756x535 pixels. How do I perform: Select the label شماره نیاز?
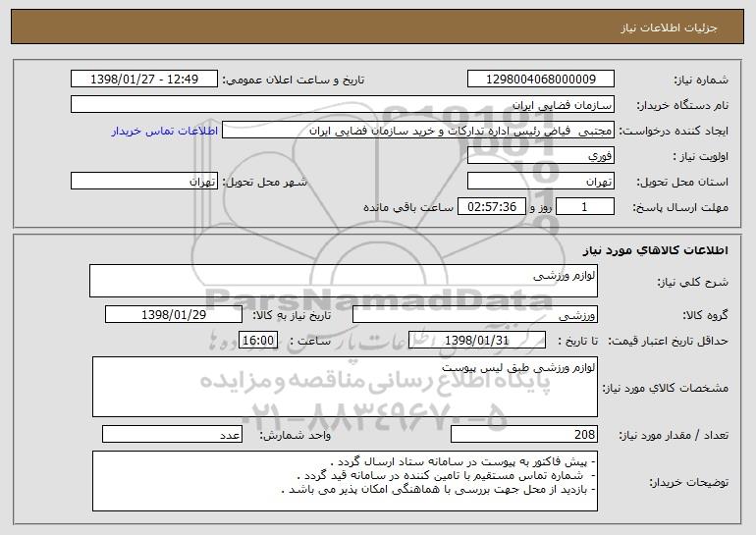pos(701,80)
